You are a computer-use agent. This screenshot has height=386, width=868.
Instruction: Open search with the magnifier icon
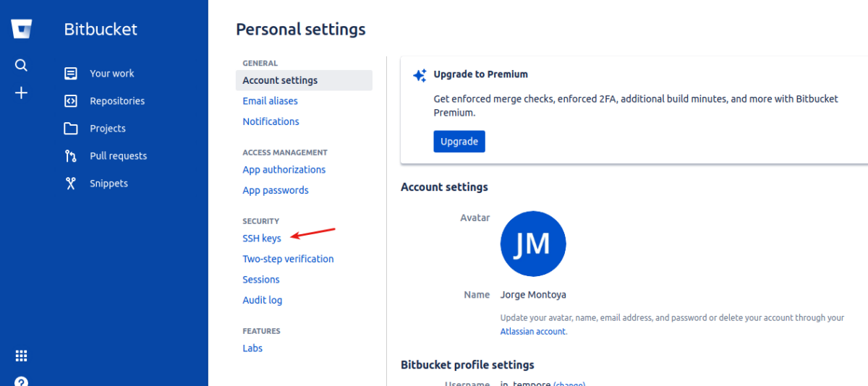22,66
